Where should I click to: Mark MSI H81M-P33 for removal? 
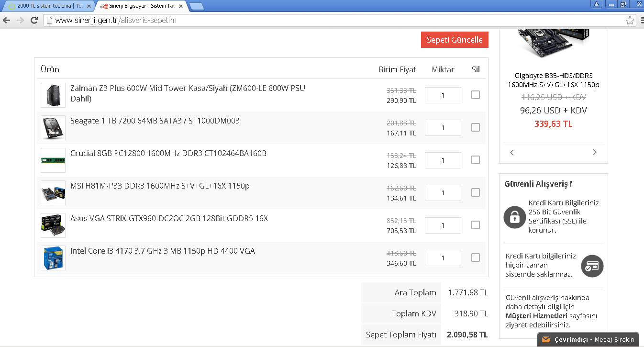click(475, 192)
